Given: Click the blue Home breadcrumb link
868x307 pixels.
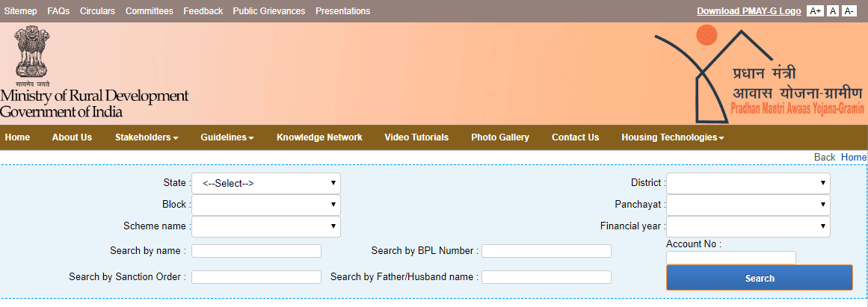Looking at the screenshot, I should pos(853,158).
